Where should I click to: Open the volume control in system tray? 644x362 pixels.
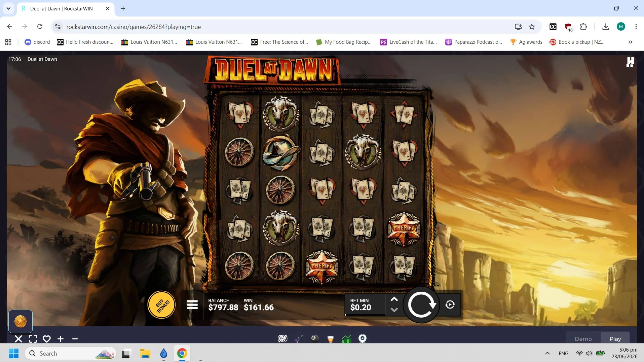tap(589, 353)
